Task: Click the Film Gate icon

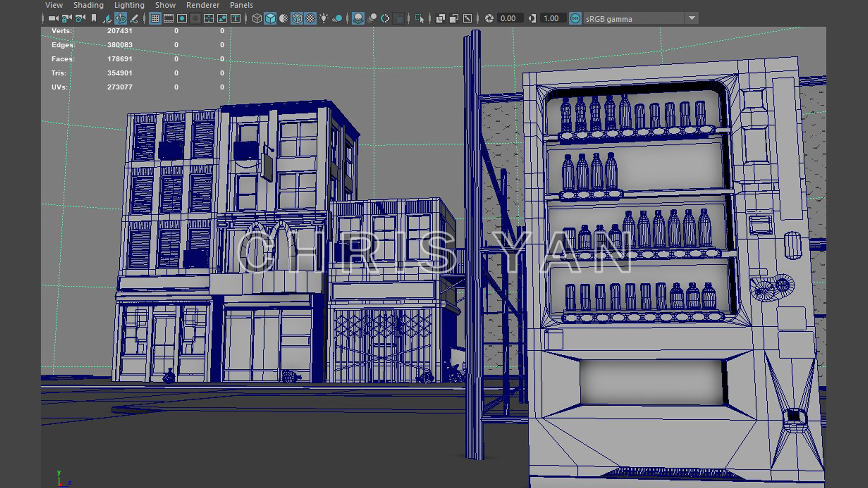Action: click(x=169, y=19)
